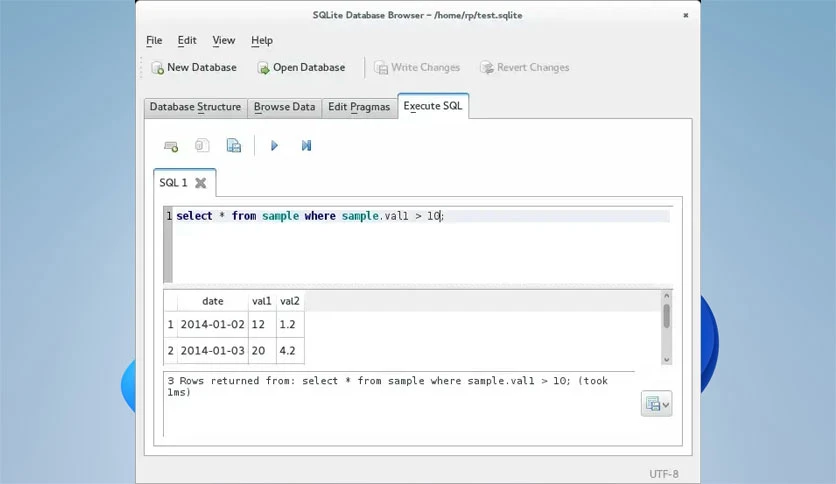Select result row header 1
This screenshot has width=836, height=484.
(x=171, y=324)
